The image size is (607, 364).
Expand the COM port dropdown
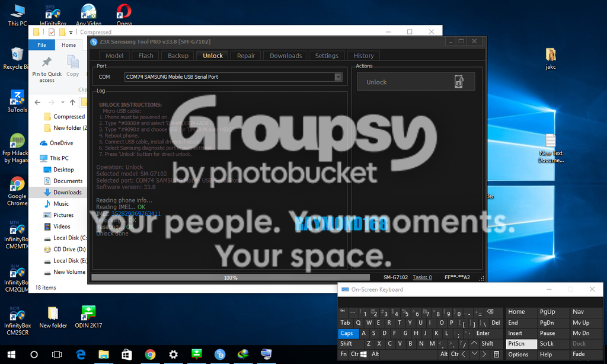pyautogui.click(x=338, y=76)
